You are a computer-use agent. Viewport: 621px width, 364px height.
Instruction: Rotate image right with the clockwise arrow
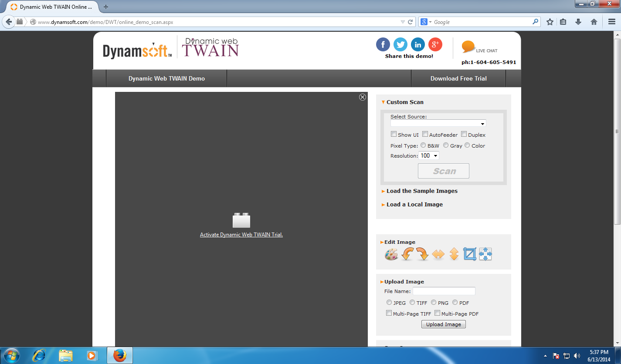click(422, 254)
